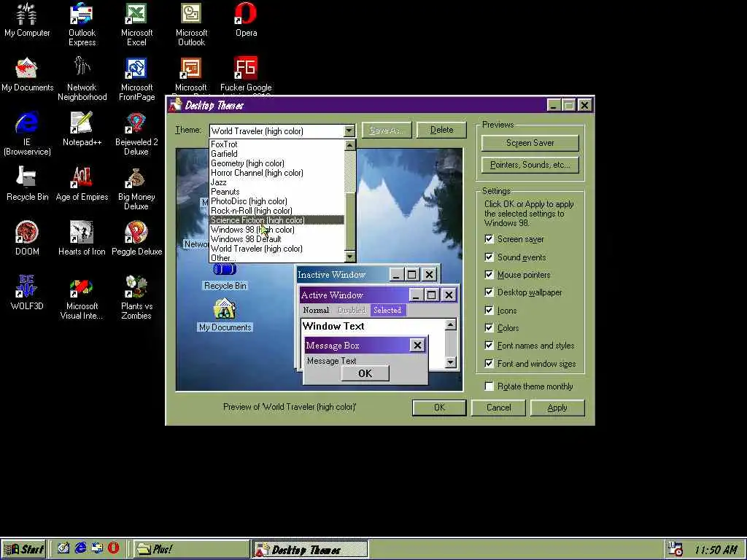The width and height of the screenshot is (747, 560).
Task: Select the Peanuts theme
Action: [x=276, y=192]
